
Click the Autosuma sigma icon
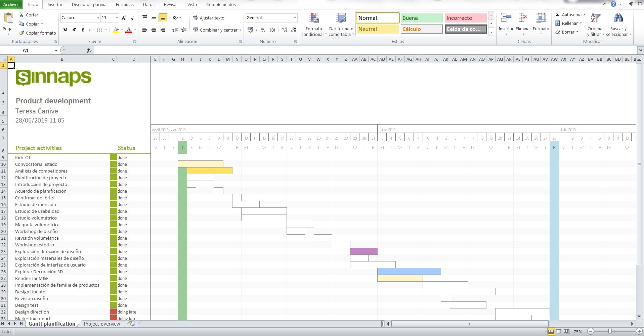557,14
